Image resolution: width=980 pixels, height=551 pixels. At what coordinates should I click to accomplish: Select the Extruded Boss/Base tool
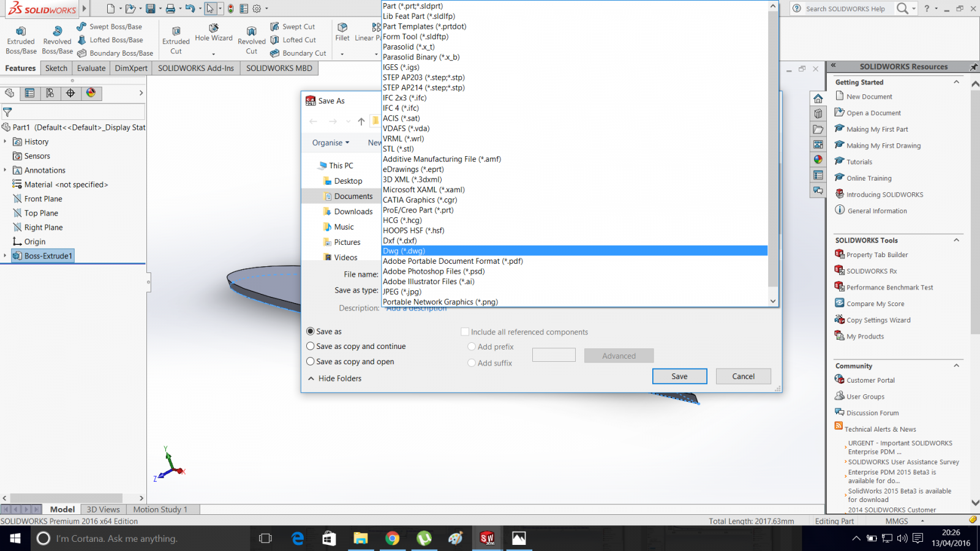[x=21, y=40]
